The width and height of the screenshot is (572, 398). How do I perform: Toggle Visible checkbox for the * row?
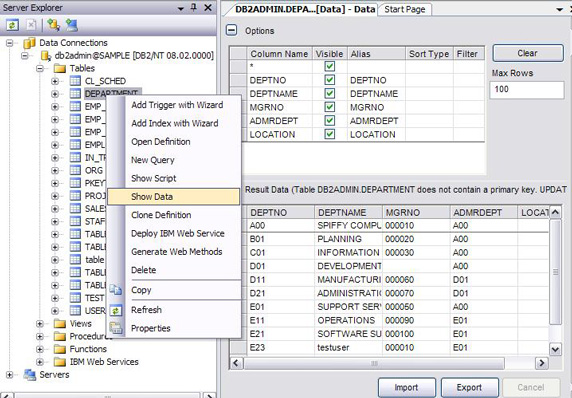pyautogui.click(x=330, y=66)
